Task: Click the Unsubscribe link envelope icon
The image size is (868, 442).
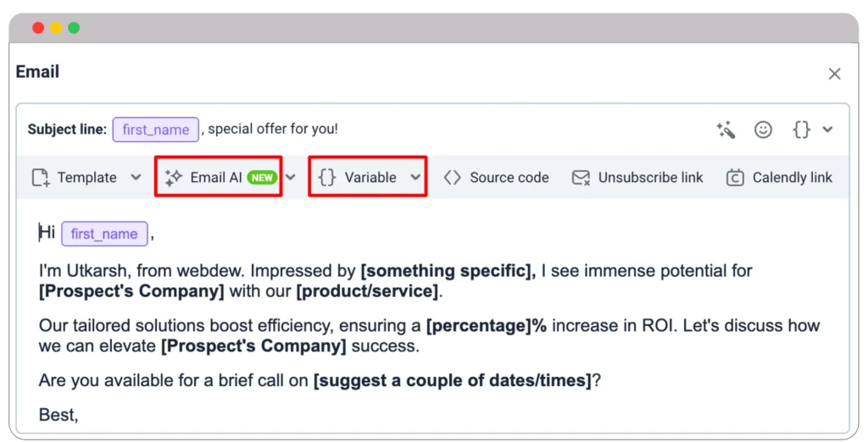Action: 581,178
